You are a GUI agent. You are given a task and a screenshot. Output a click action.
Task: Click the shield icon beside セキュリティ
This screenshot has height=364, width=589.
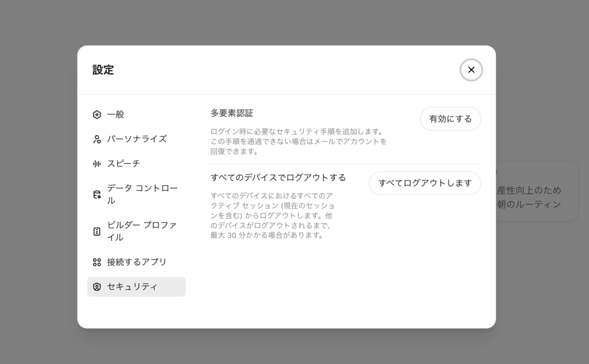point(97,287)
